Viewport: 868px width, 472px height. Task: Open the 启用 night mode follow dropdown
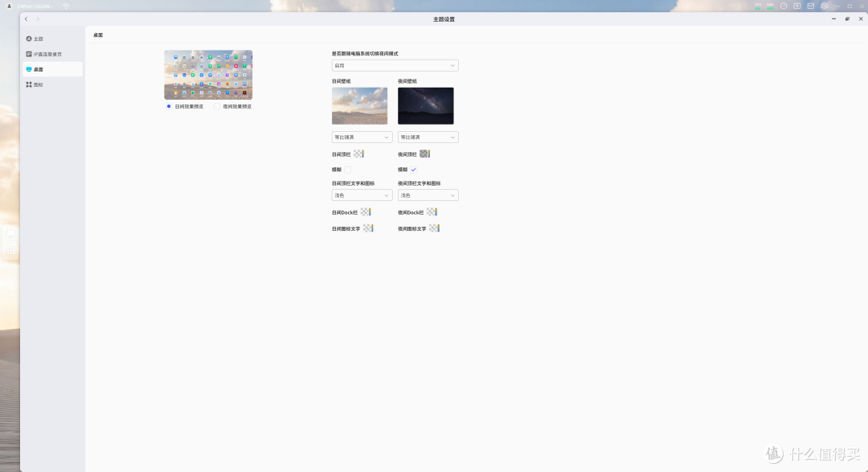pos(395,65)
